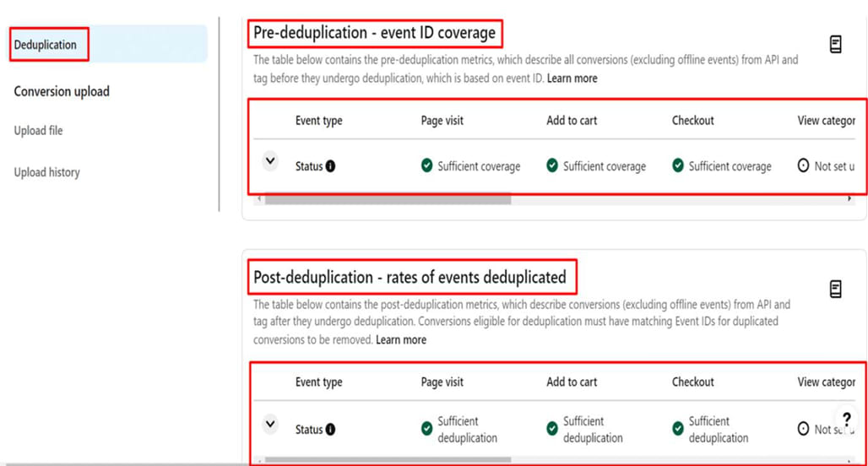Click Status label in Pre-deduplication table
The height and width of the screenshot is (466, 868).
[309, 166]
